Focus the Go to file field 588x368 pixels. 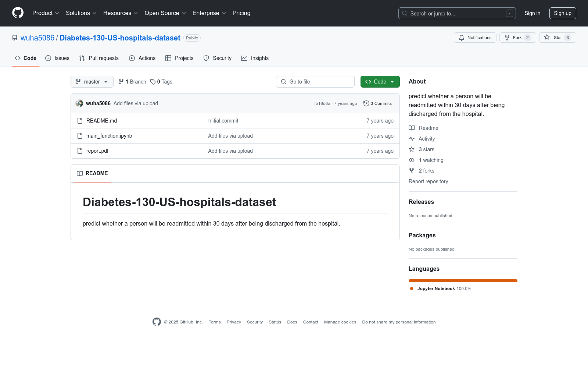[x=315, y=82]
